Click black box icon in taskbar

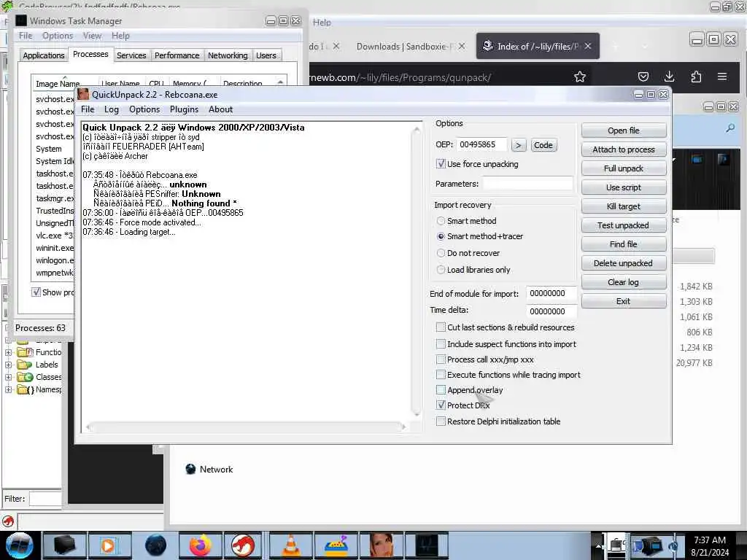(64, 545)
